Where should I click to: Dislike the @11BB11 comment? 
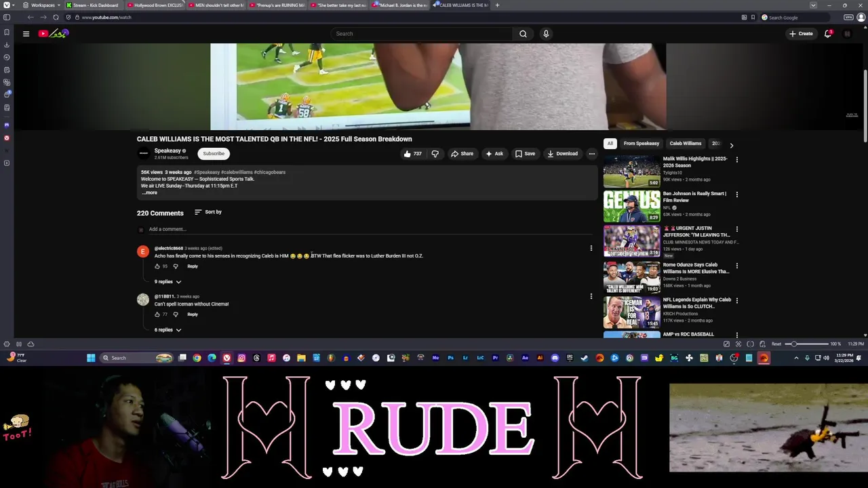(176, 314)
